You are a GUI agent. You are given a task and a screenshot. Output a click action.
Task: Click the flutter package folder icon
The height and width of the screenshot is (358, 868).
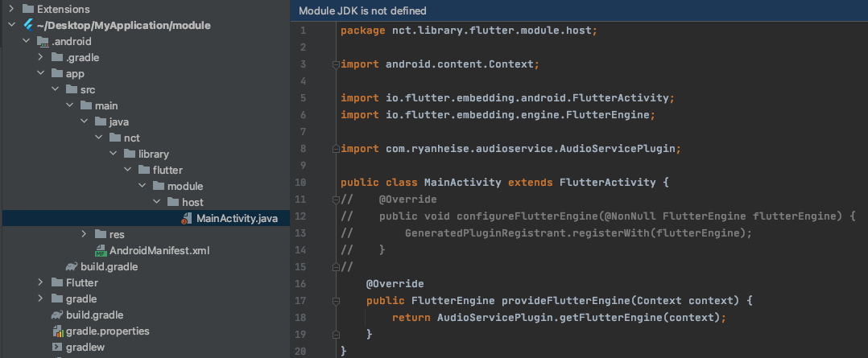coord(143,170)
